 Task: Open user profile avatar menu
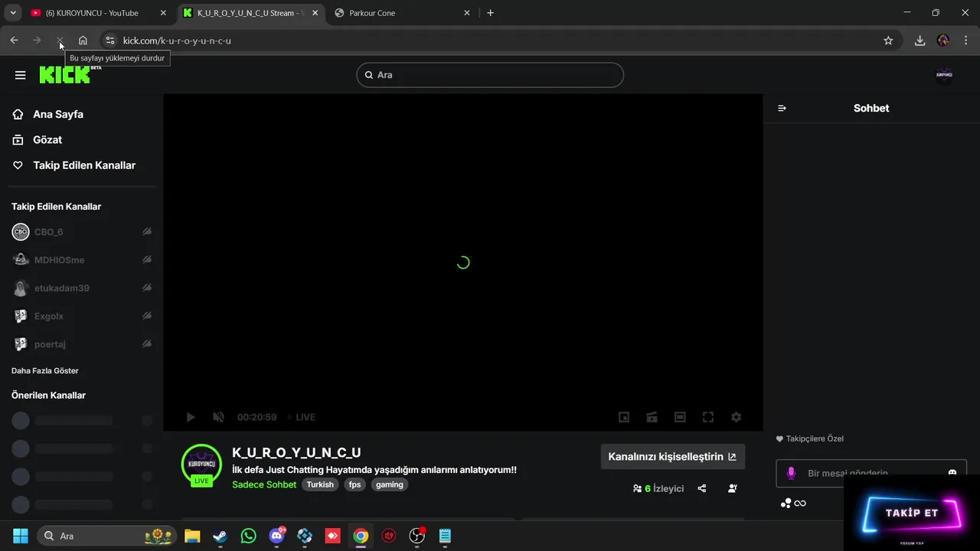click(945, 75)
